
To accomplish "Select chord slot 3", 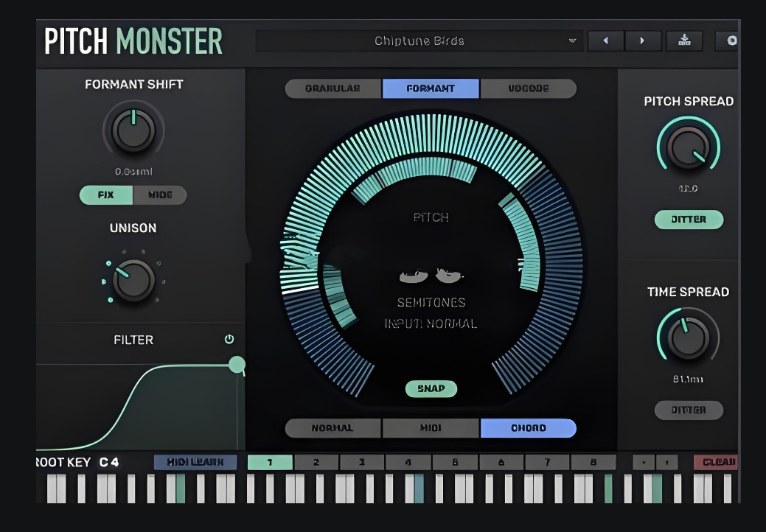I will coord(362,462).
